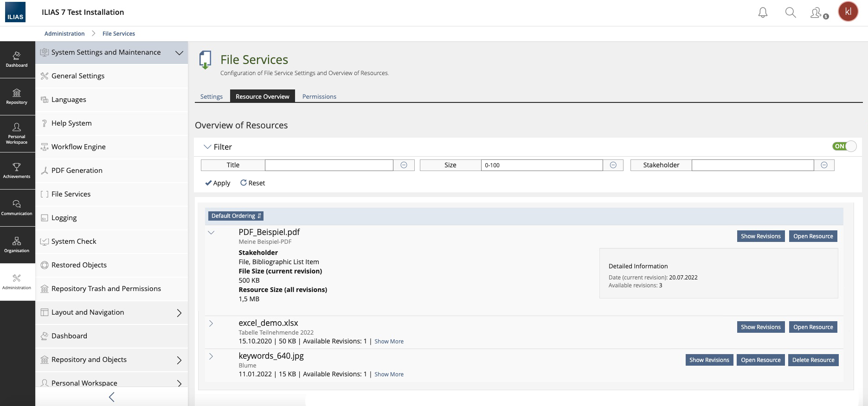Viewport: 868px width, 406px height.
Task: Open Personal Workspace sidebar icon
Action: tap(17, 133)
